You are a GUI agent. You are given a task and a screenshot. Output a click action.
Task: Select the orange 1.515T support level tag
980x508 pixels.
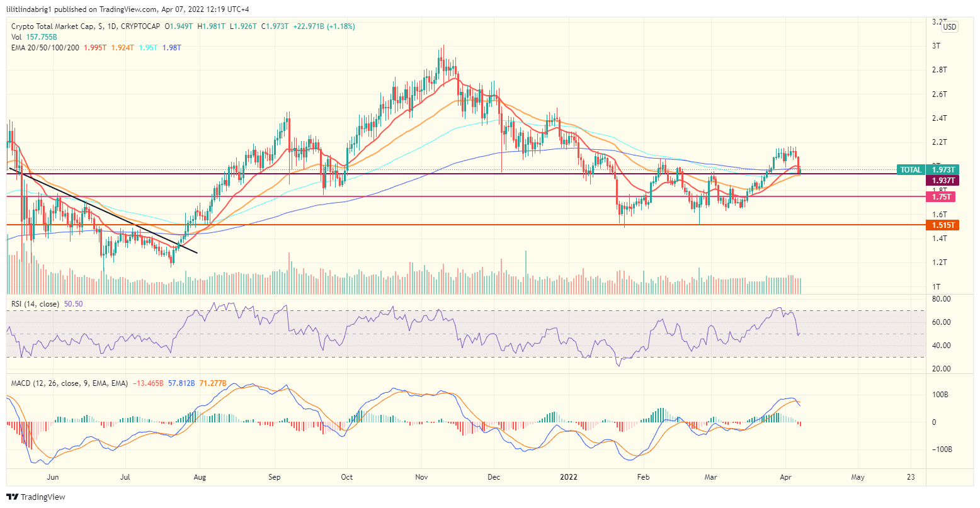942,225
